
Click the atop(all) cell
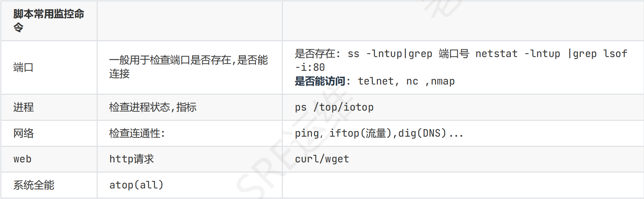point(190,185)
